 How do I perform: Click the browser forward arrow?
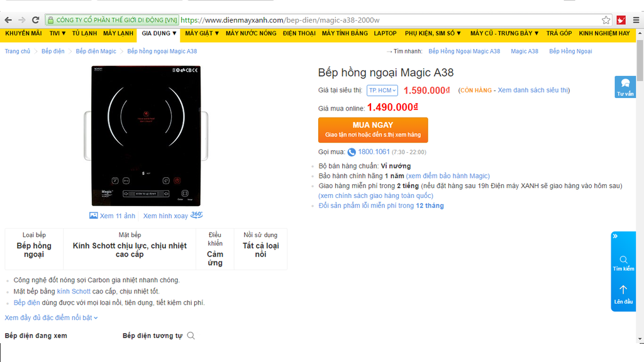[x=22, y=19]
